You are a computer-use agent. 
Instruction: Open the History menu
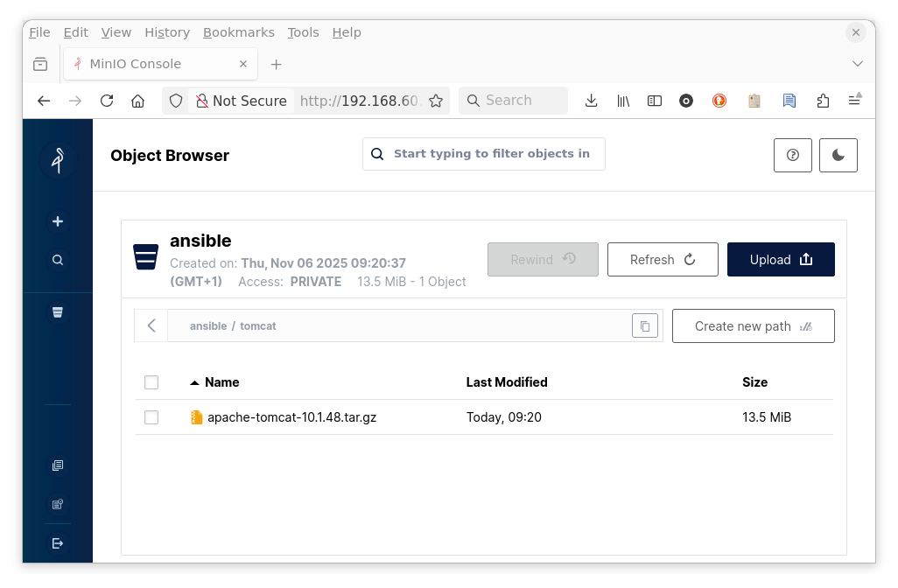(167, 32)
